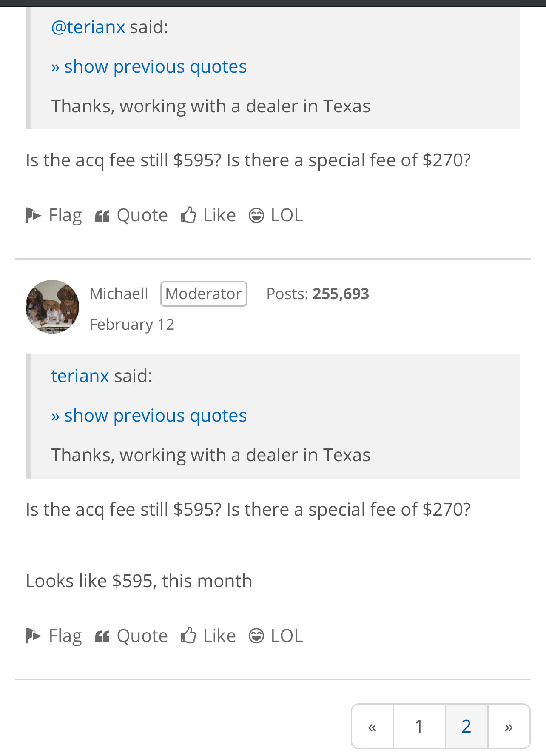This screenshot has height=756, width=546.
Task: Quote the first post above Michaell's
Action: tap(131, 215)
